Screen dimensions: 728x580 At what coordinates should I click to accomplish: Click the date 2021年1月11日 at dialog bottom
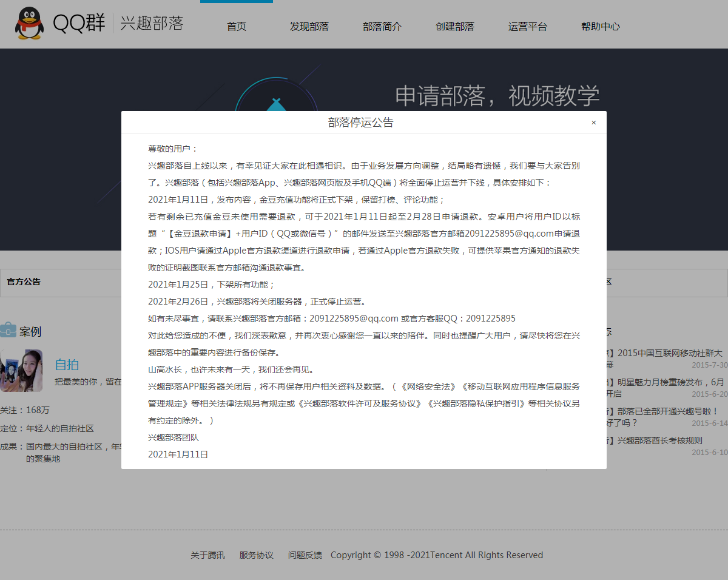point(178,454)
